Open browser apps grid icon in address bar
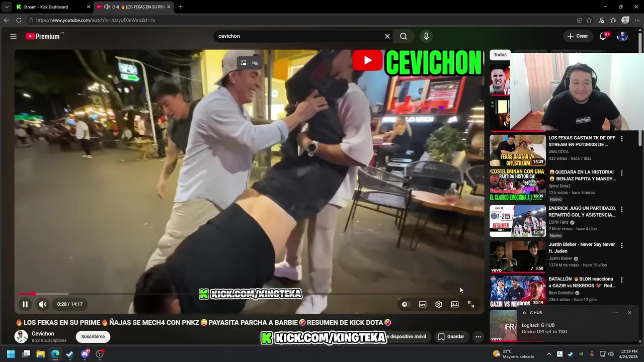 580,20
